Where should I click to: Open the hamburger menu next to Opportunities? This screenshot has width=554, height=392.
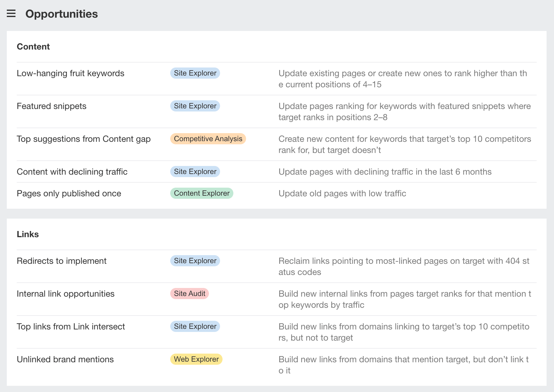[x=11, y=14]
